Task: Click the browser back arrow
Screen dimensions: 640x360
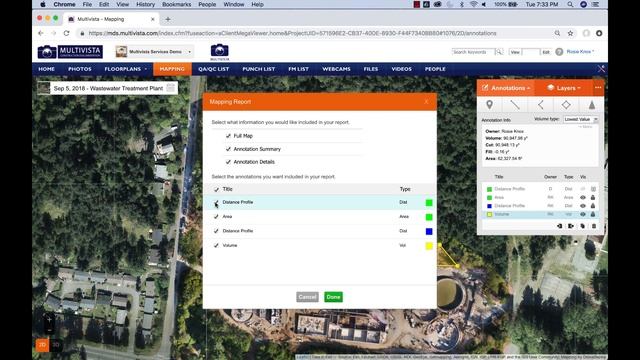Action: 40,33
